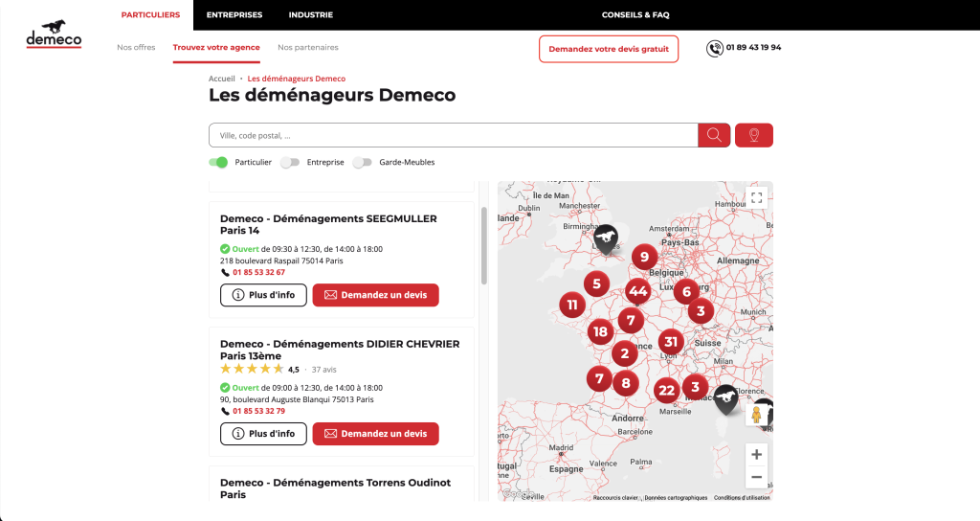
Task: Open the cluster 7 marker above cluster 2
Action: click(x=631, y=321)
